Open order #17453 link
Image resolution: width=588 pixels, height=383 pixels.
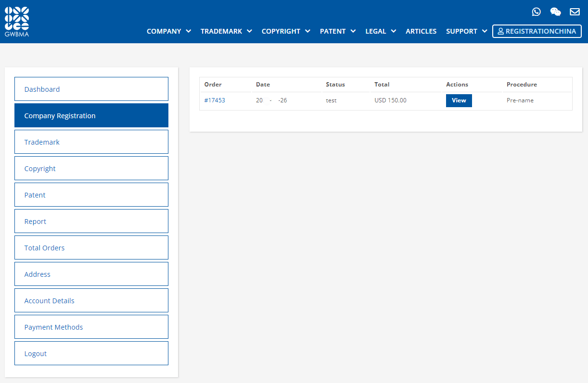[215, 100]
